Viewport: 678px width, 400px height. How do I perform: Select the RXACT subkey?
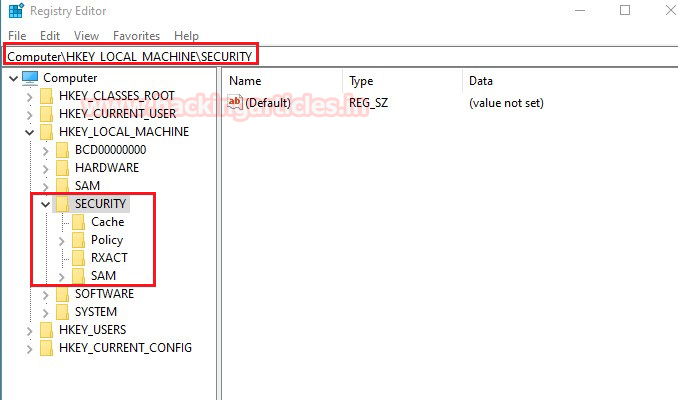(109, 258)
